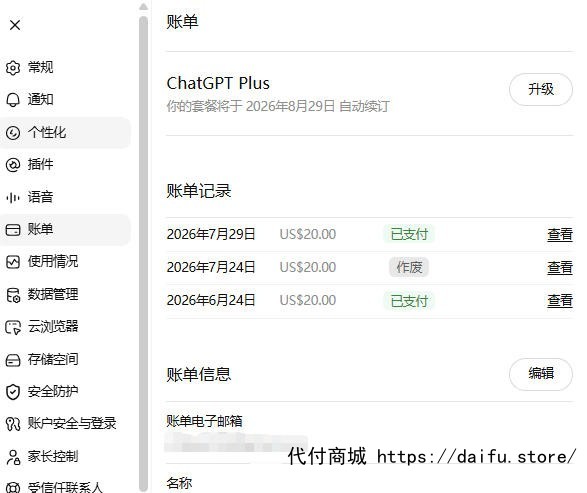
Task: Click the person icon beside 家长控制
Action: (x=13, y=457)
